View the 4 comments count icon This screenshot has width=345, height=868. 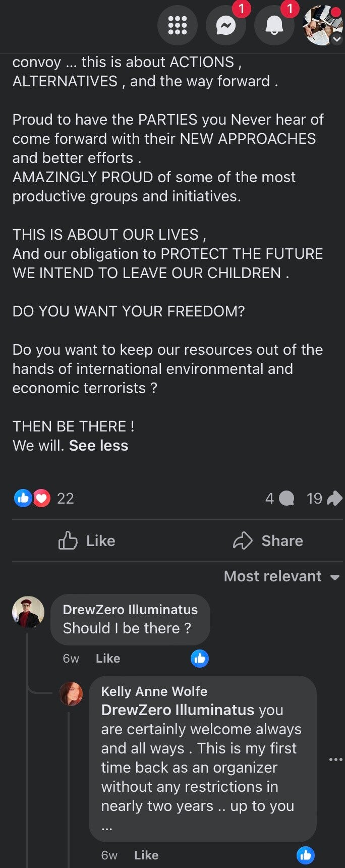[286, 499]
